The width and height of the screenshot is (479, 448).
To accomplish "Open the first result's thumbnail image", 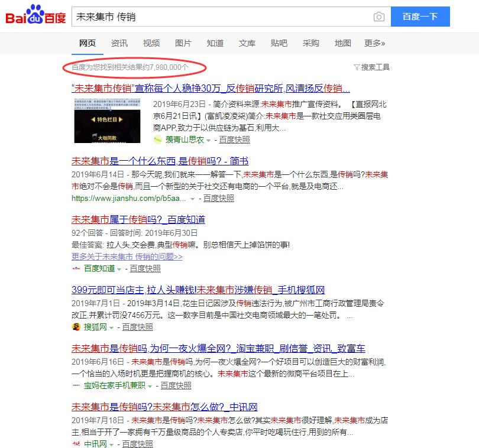I will [x=107, y=121].
